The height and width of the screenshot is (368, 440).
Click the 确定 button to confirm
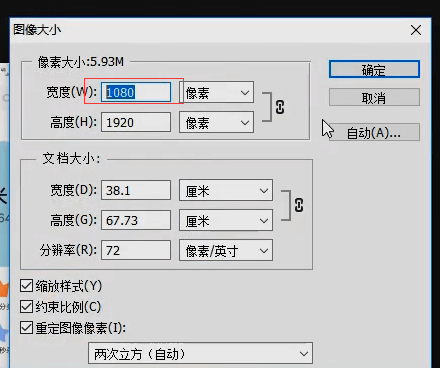coord(374,69)
